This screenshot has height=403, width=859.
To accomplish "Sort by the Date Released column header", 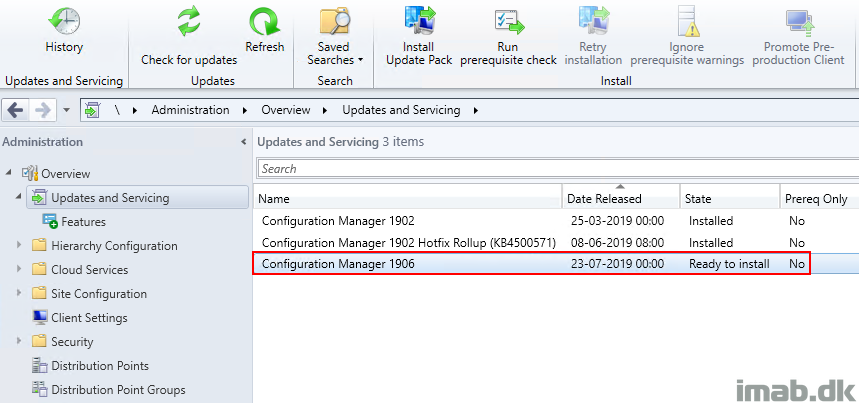I will [621, 198].
